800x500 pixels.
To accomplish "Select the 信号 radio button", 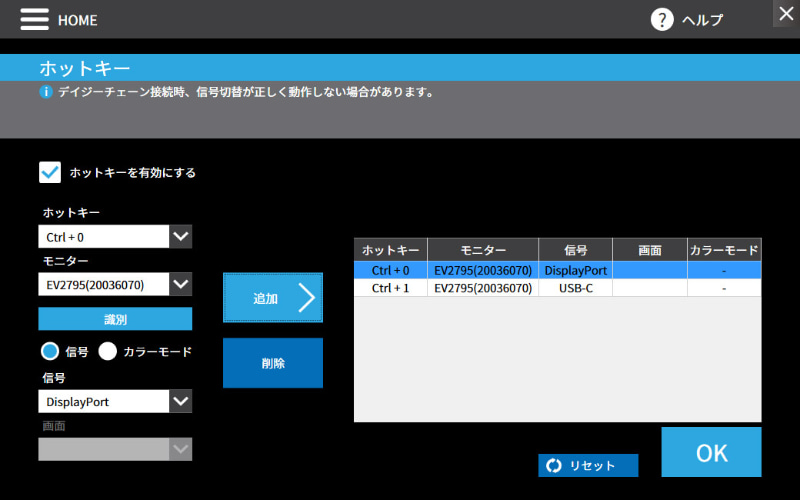I will [50, 351].
